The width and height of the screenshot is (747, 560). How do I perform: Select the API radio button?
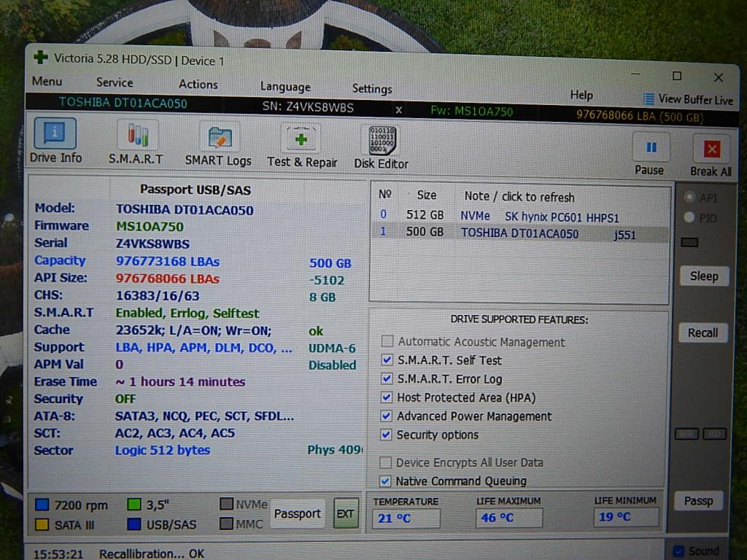click(x=689, y=198)
